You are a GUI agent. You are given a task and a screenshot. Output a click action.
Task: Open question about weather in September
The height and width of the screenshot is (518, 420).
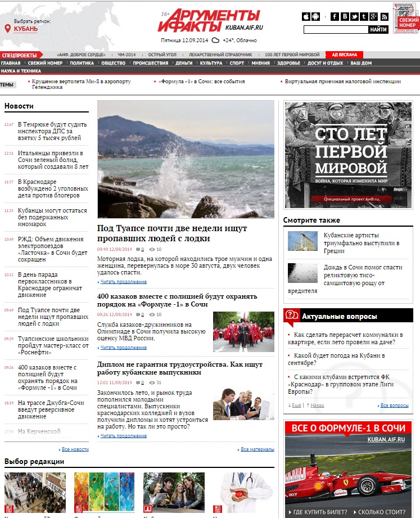(x=336, y=359)
